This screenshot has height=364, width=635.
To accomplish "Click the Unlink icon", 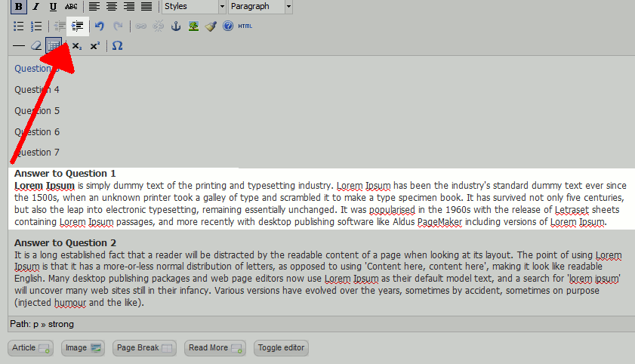I will [x=159, y=26].
